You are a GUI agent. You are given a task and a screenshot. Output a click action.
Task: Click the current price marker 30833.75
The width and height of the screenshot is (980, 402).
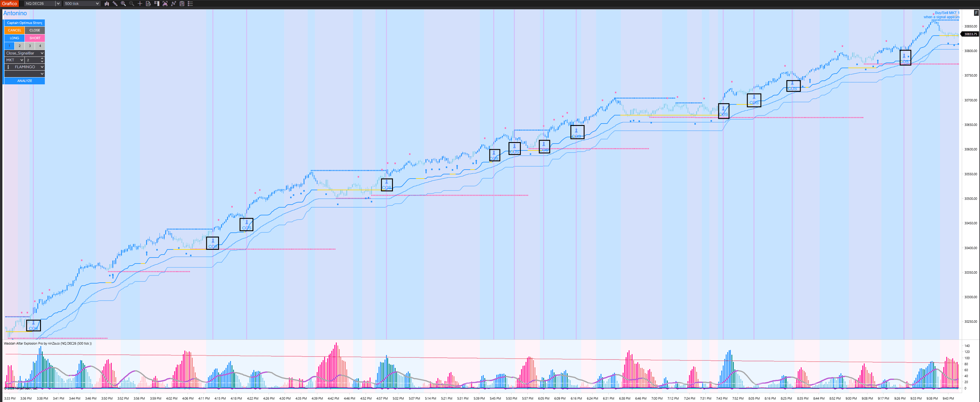[970, 34]
